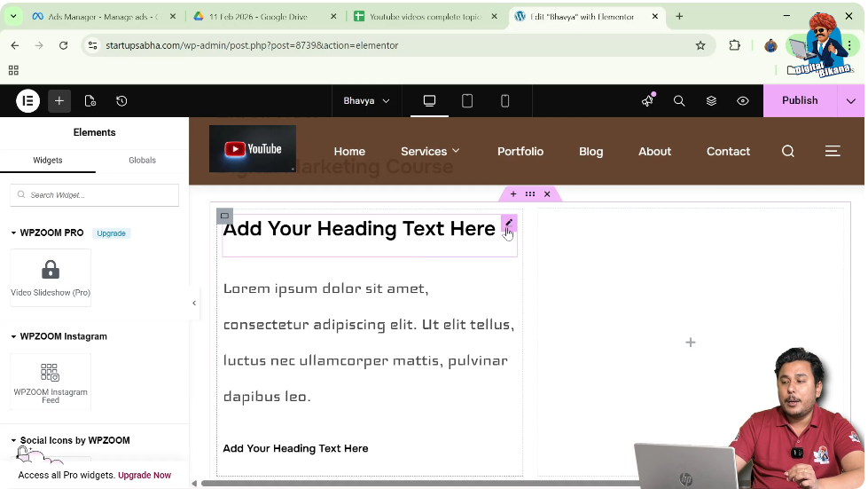Image resolution: width=868 pixels, height=489 pixels.
Task: Click the Search Widget input field
Action: pos(95,195)
